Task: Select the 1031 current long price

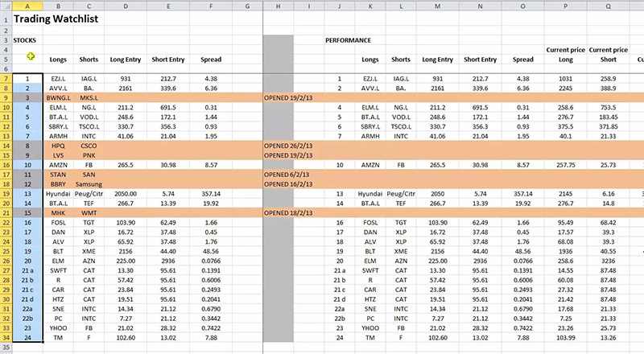Action: pos(566,78)
